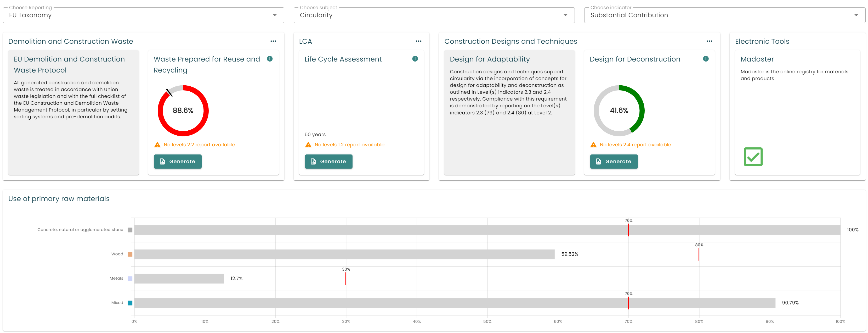Click the 70% target marker for Concrete
Viewport: 868px width, 333px height.
point(628,230)
